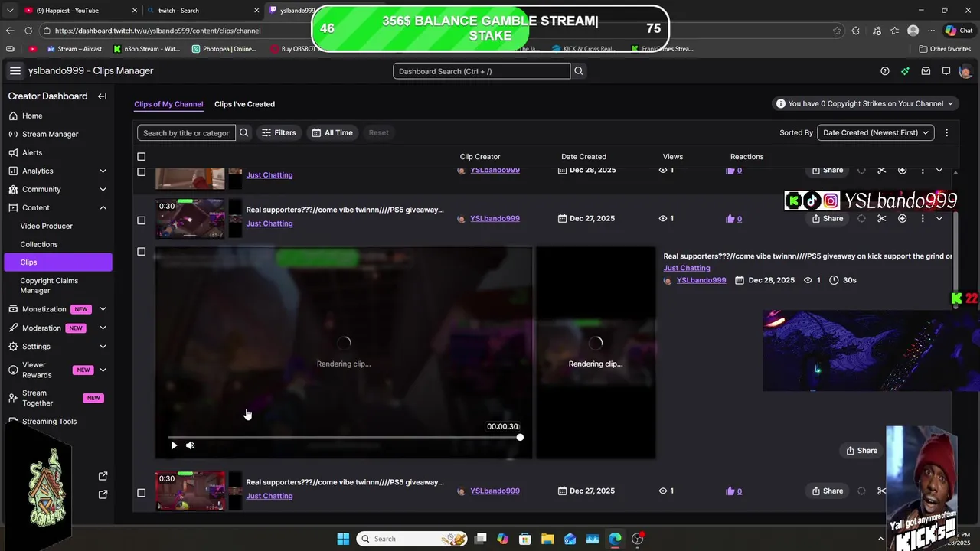Open the help question-mark icon
The height and width of the screenshot is (551, 980).
tap(885, 71)
